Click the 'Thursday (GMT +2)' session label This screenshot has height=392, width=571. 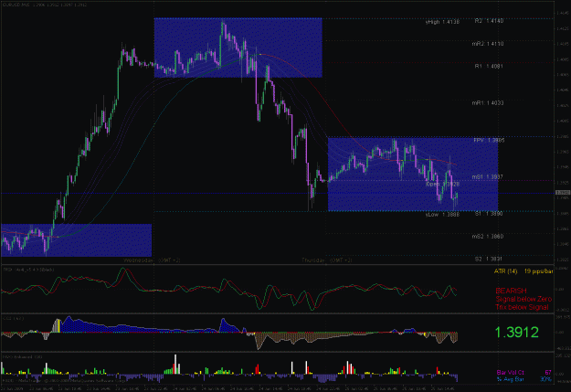point(327,260)
